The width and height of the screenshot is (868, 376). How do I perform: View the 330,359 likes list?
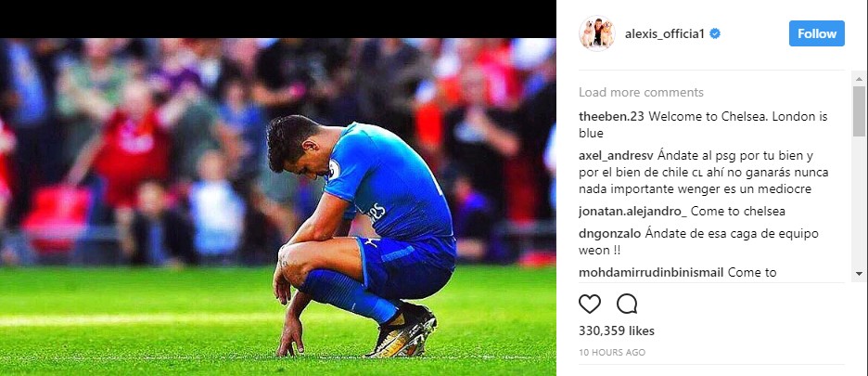(x=617, y=331)
